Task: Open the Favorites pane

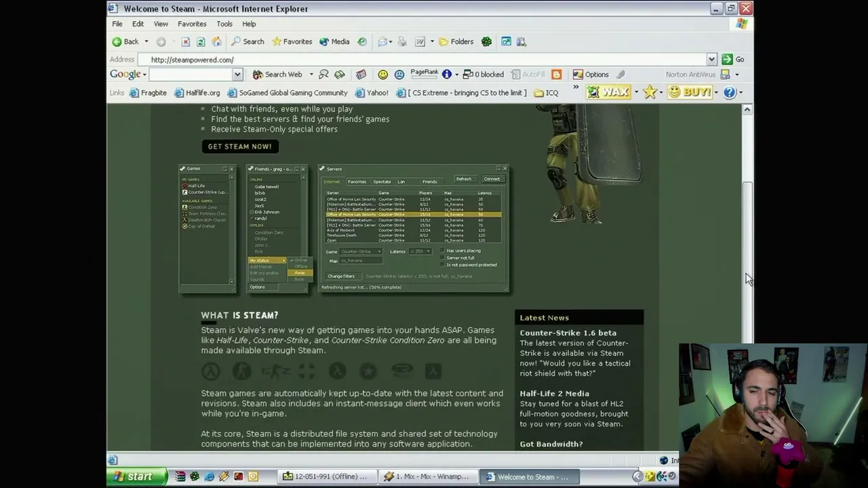Action: (292, 41)
